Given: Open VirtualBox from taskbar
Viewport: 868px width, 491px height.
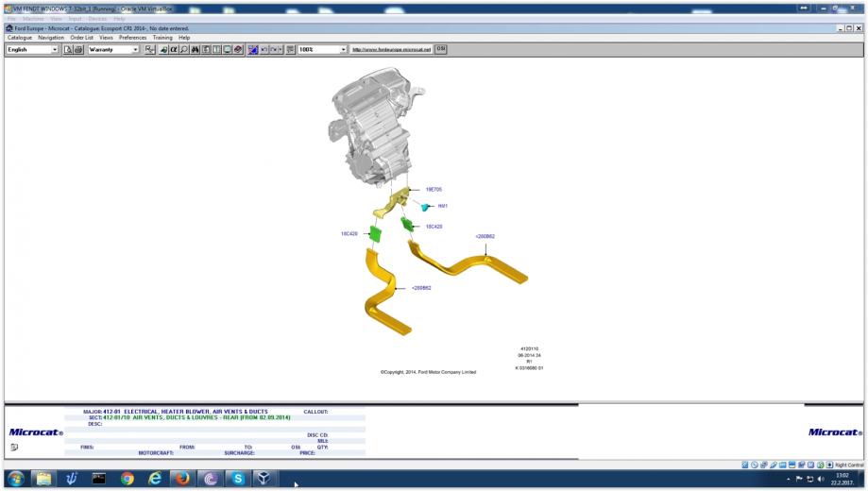Looking at the screenshot, I should coord(264,479).
